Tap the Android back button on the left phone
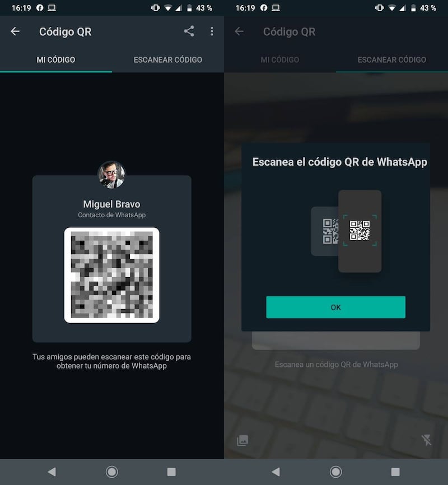 coord(52,472)
